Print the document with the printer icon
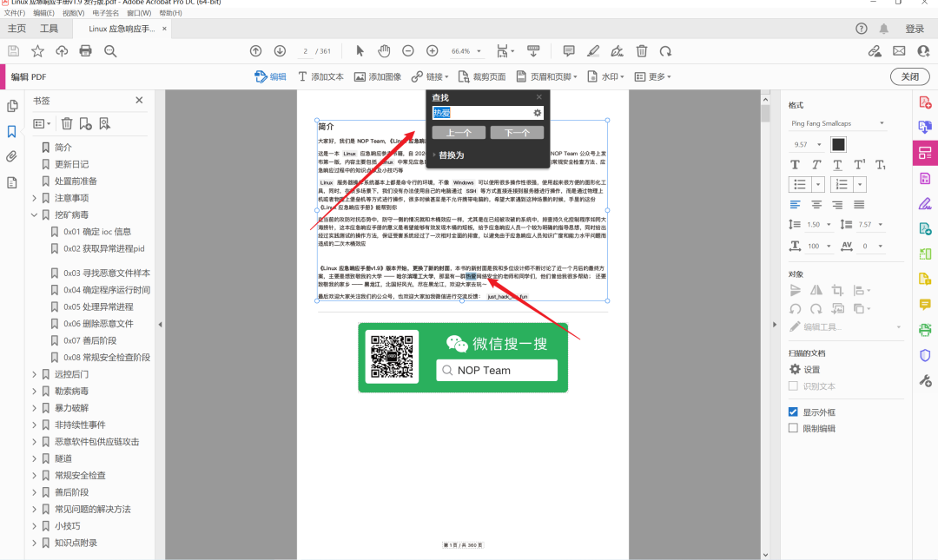The image size is (938, 560). pyautogui.click(x=85, y=51)
